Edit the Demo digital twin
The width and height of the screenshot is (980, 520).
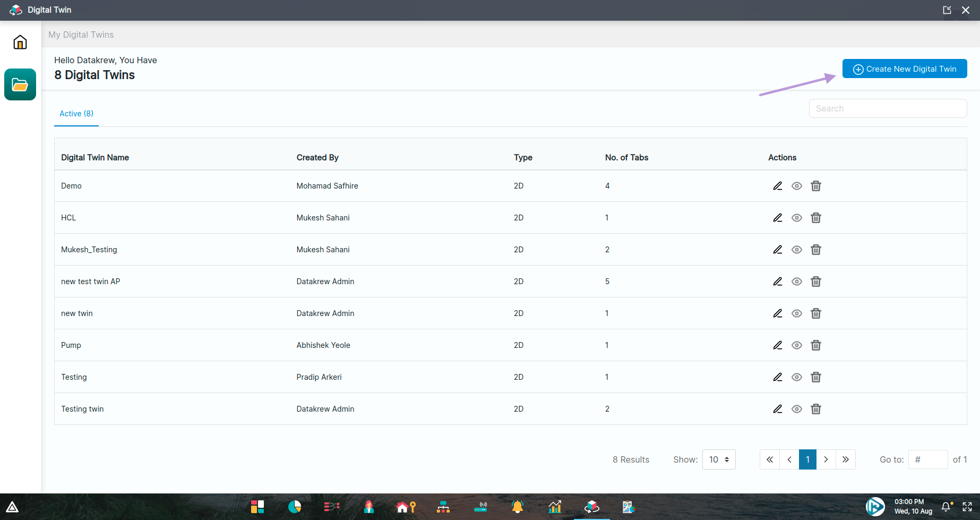click(777, 186)
